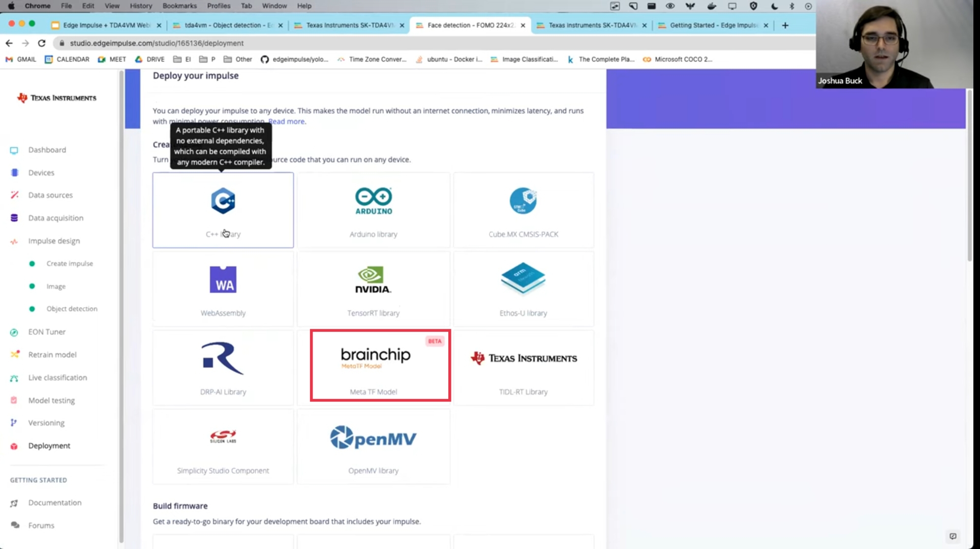
Task: Open Data sources page
Action: 50,195
